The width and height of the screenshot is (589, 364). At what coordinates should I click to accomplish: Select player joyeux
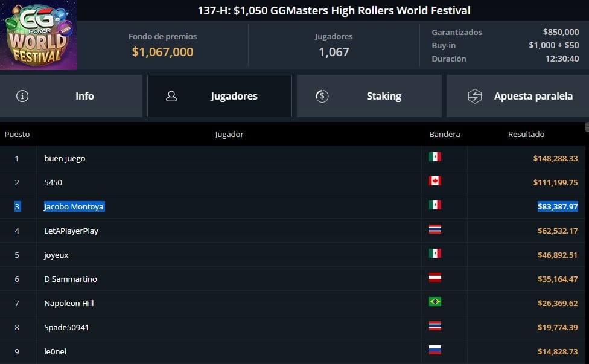56,255
